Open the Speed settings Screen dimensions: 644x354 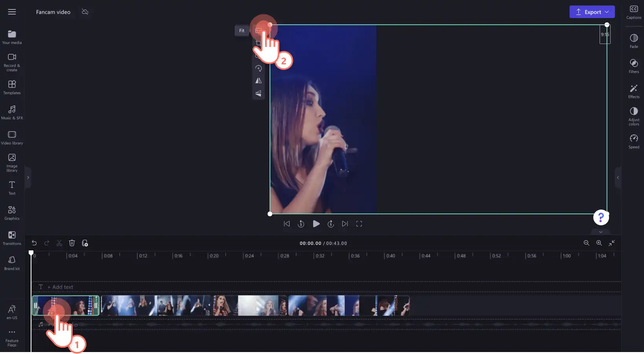(x=634, y=141)
